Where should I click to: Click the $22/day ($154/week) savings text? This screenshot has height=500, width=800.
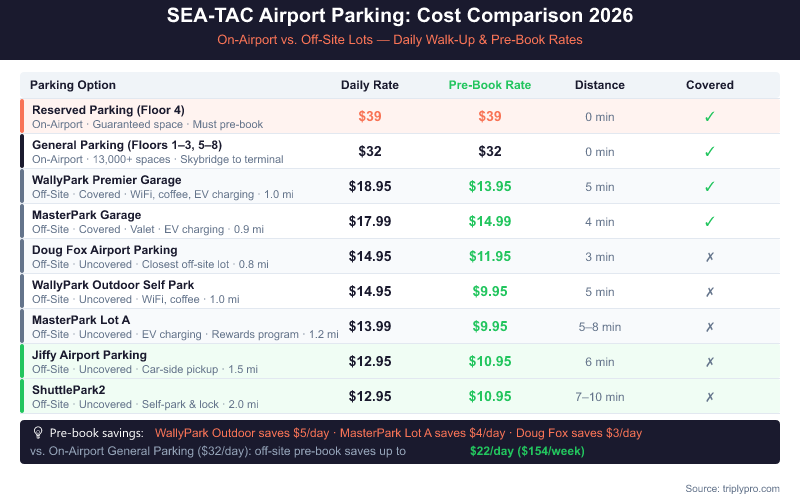tap(527, 451)
